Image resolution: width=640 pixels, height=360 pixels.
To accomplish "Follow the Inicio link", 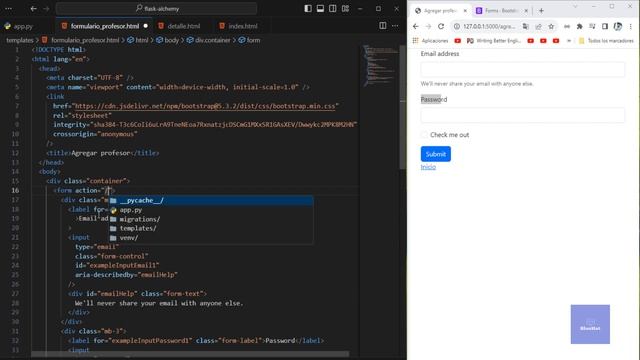I will [428, 167].
